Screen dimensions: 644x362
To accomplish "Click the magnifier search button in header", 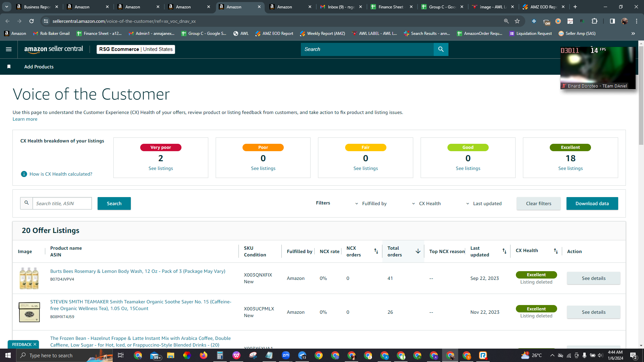I will pos(441,49).
